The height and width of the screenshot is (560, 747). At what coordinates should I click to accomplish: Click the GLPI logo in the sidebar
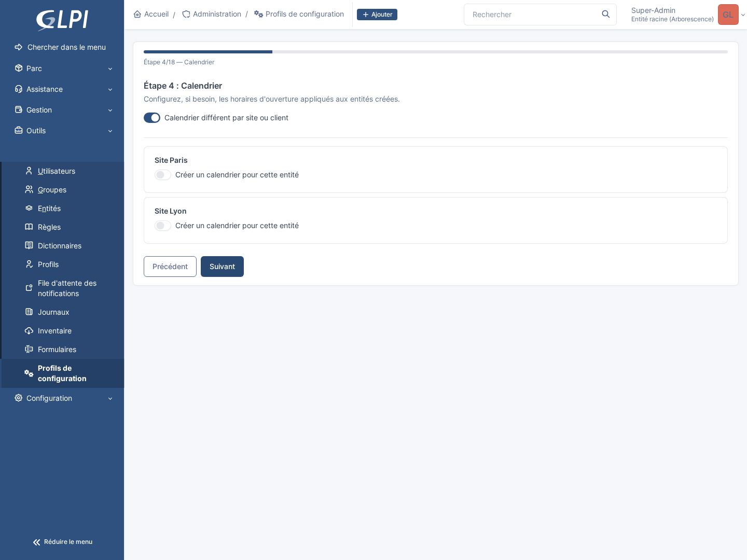pyautogui.click(x=62, y=20)
